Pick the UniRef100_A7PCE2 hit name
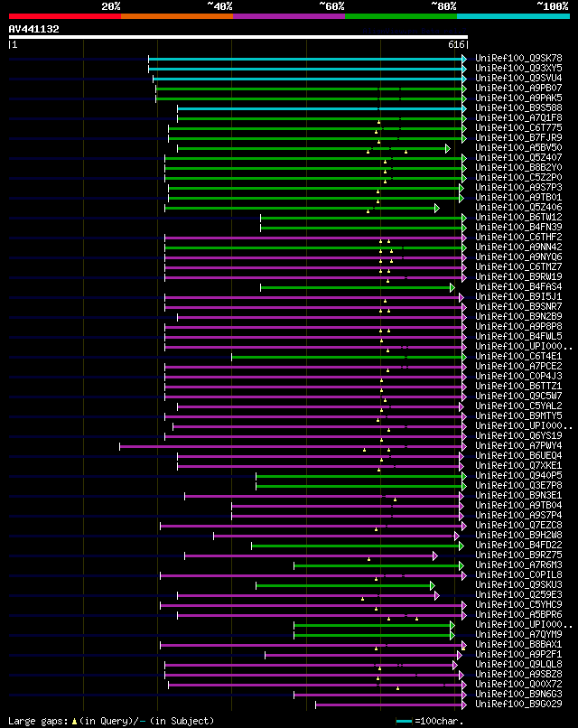Image resolution: width=578 pixels, height=728 pixels. (x=518, y=367)
